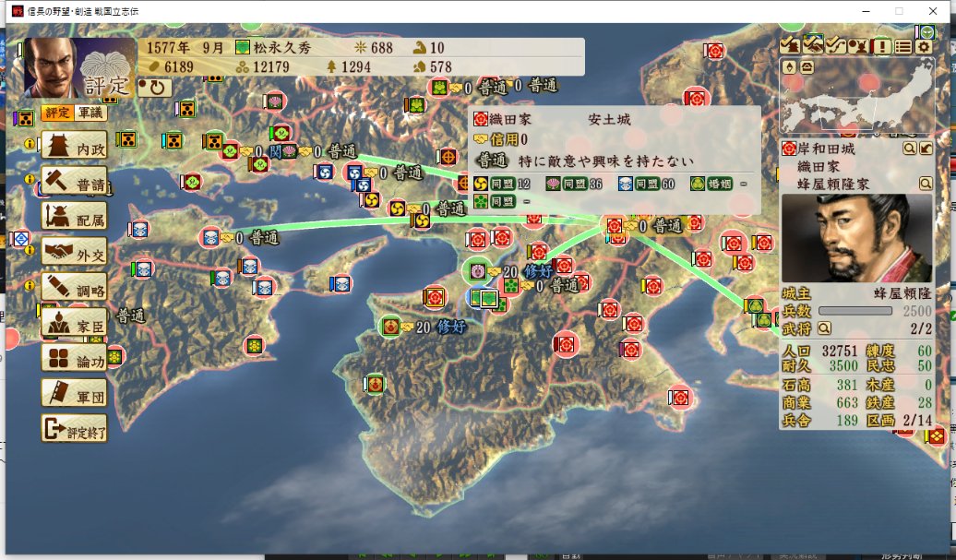Click 松永久秀 portrait in top-left
The height and width of the screenshot is (560, 956).
(79, 67)
